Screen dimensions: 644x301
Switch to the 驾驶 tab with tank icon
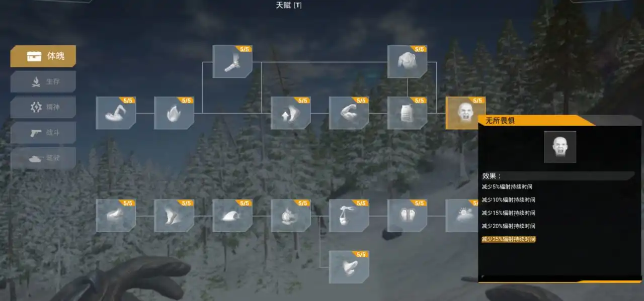point(43,158)
